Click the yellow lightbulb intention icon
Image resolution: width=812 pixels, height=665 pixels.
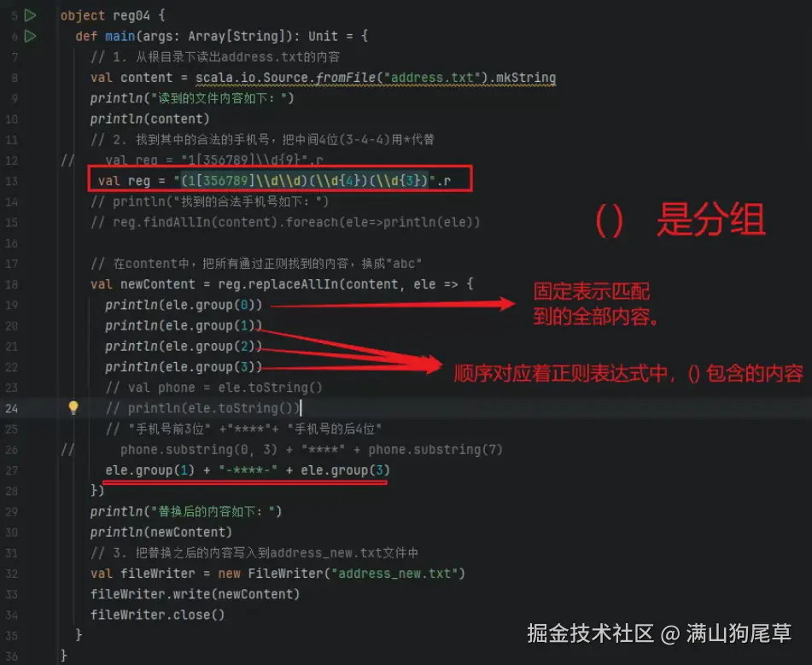coord(73,408)
